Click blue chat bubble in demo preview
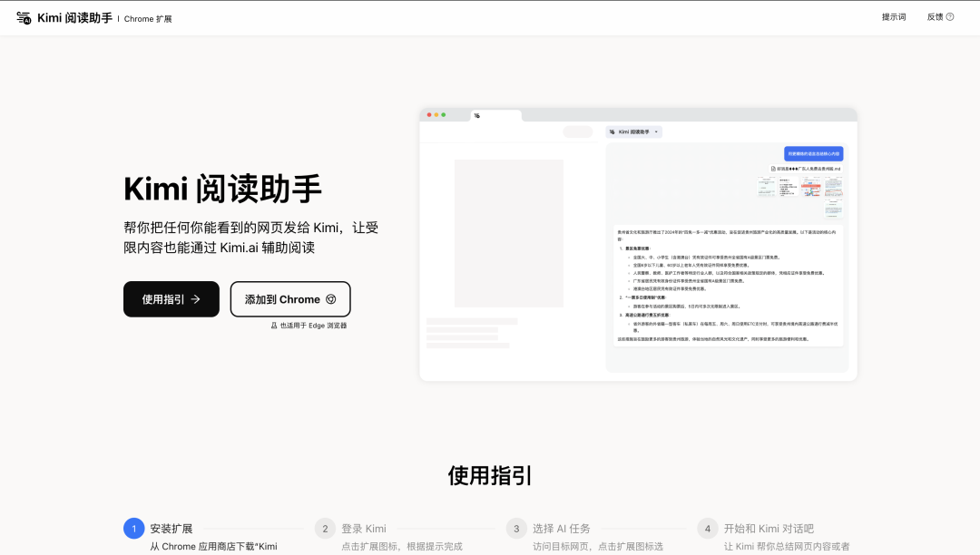The width and height of the screenshot is (980, 555). coord(814,153)
